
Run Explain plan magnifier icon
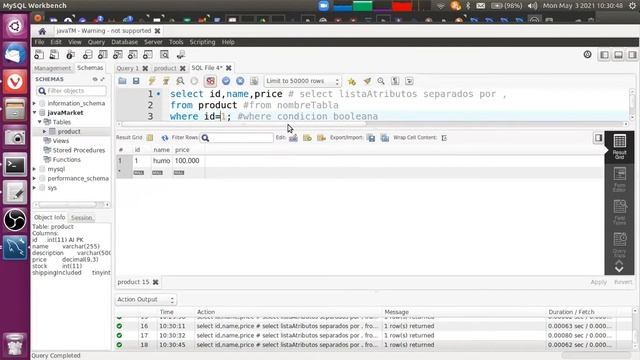[x=180, y=81]
